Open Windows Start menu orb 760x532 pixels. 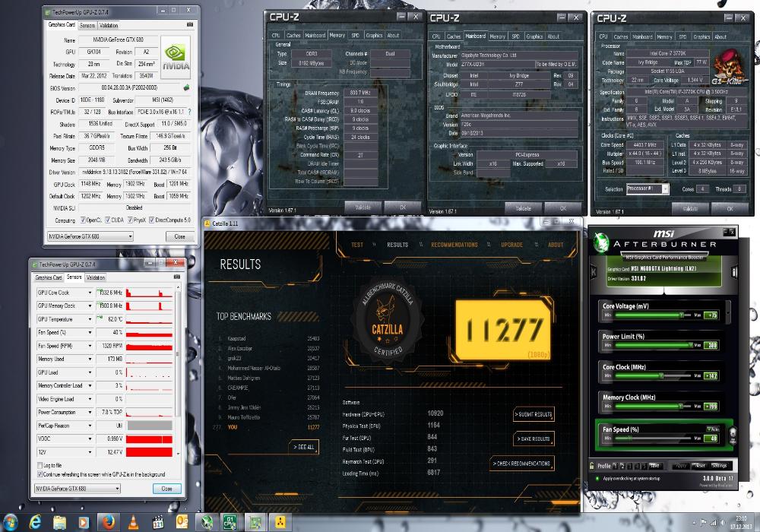point(10,522)
